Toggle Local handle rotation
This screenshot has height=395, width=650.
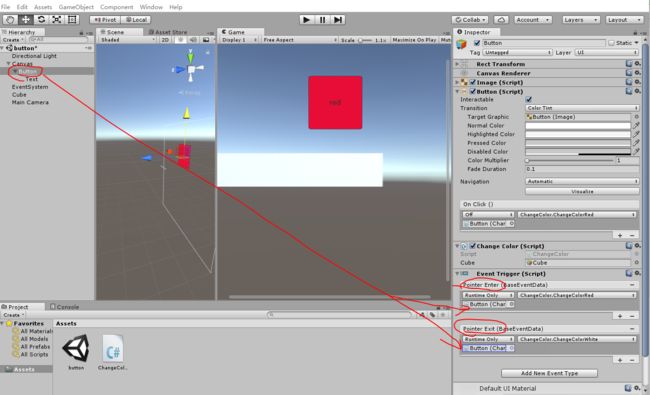pyautogui.click(x=136, y=19)
